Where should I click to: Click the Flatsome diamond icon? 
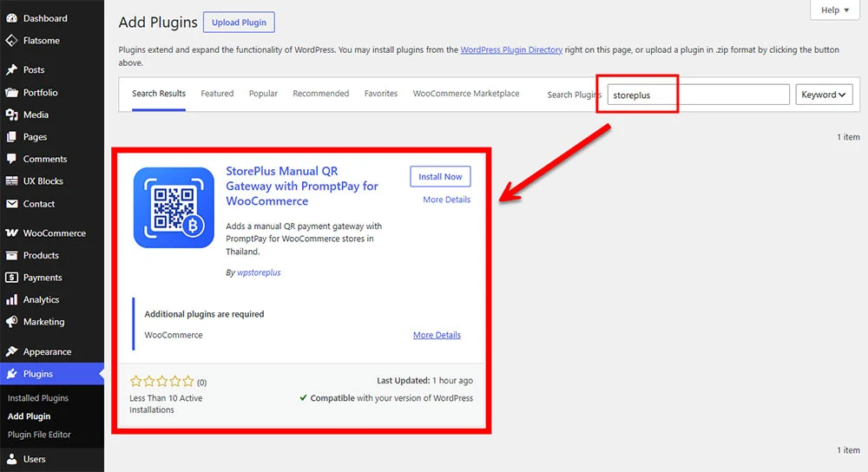tap(11, 41)
